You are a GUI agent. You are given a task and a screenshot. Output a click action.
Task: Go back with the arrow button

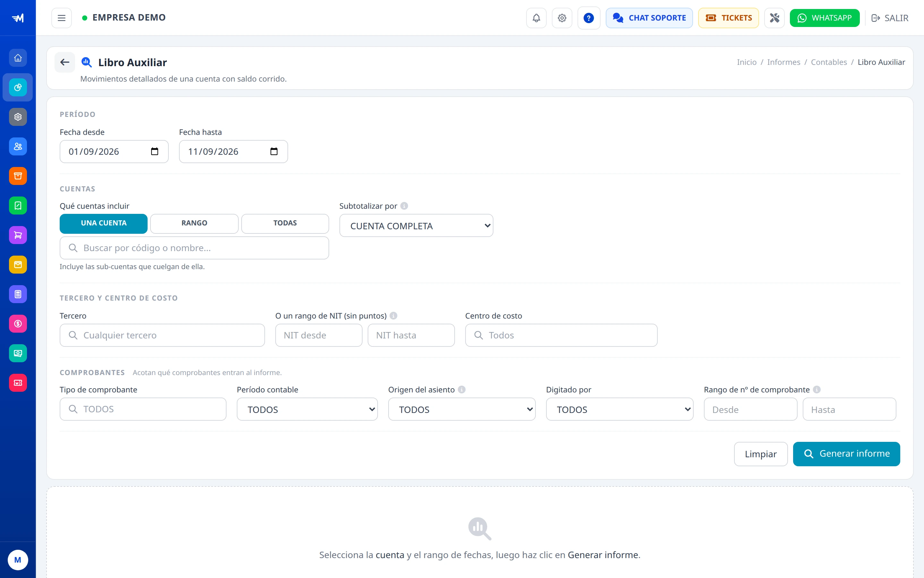(65, 62)
